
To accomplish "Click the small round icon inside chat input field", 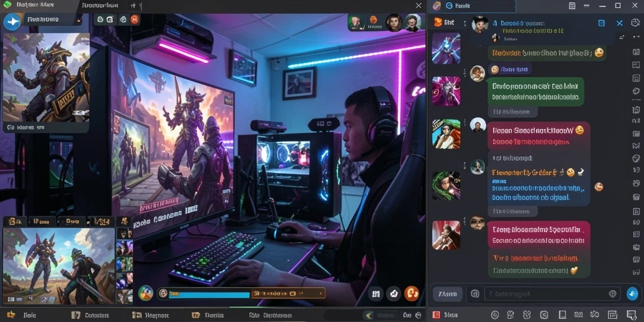I will click(x=613, y=294).
